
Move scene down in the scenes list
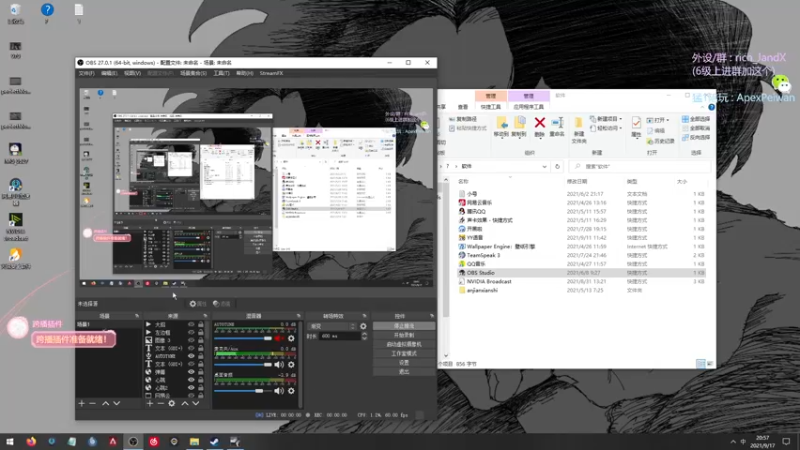[x=116, y=404]
